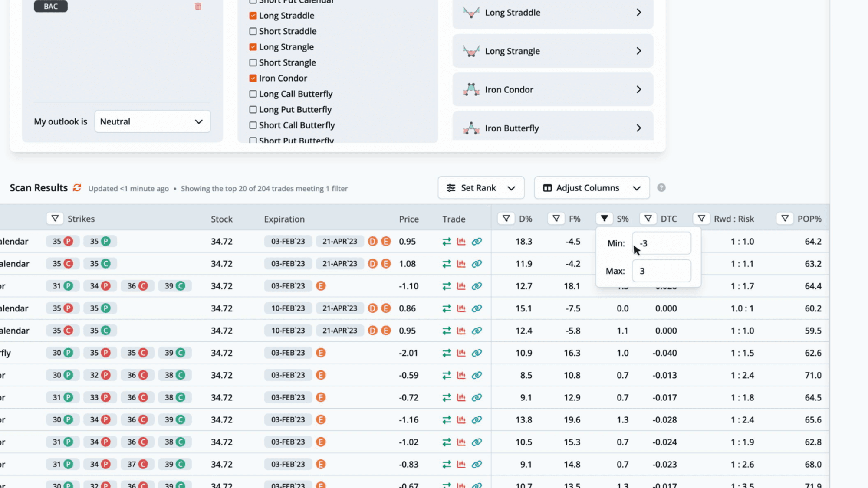Click the 35 P strike in first row
Image resolution: width=868 pixels, height=488 pixels.
coord(63,241)
